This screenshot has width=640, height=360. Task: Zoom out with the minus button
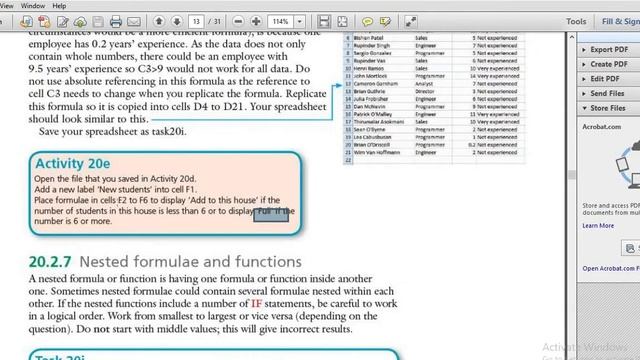(x=238, y=21)
